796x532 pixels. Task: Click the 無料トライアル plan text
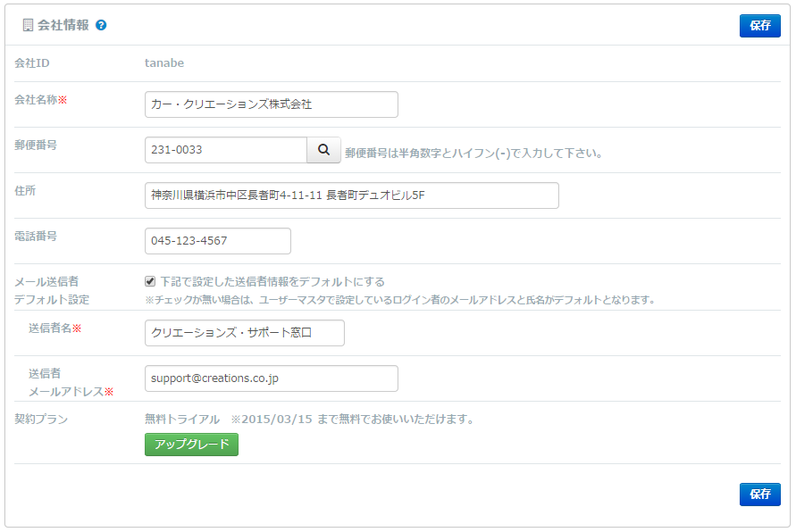[x=182, y=419]
